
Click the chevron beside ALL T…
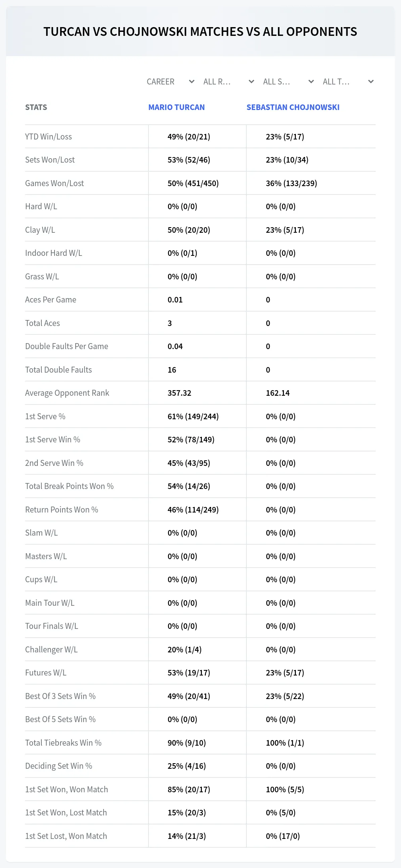pyautogui.click(x=371, y=82)
